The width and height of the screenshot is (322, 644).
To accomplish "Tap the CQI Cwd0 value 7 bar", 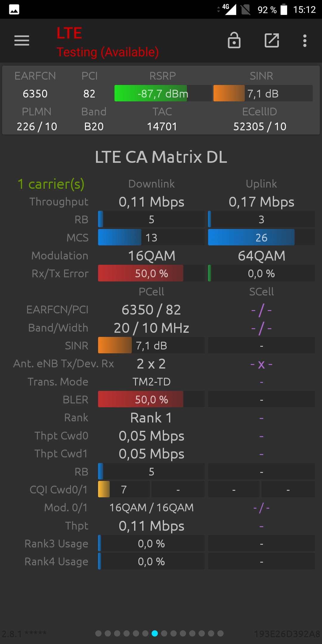I will (124, 489).
